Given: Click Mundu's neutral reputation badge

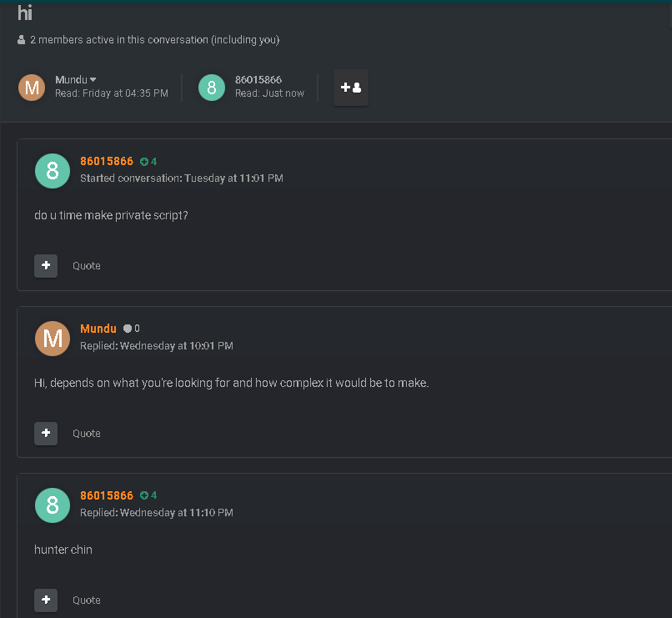Looking at the screenshot, I should coord(131,329).
